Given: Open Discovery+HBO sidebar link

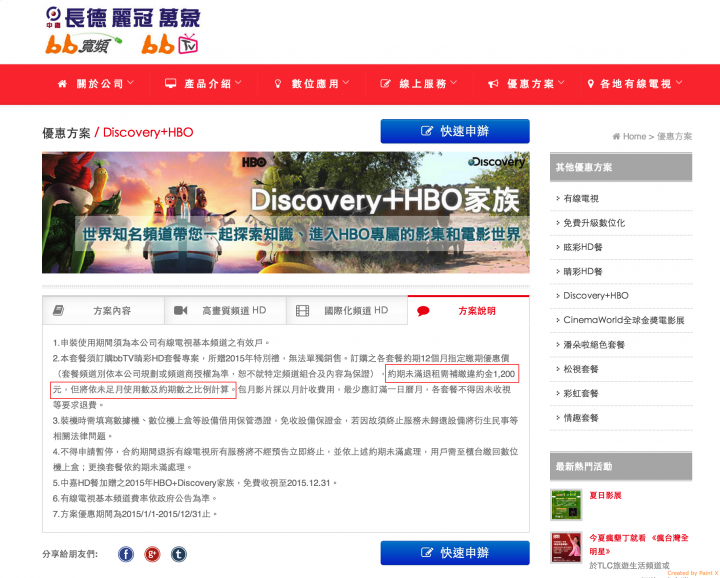Looking at the screenshot, I should 596,296.
